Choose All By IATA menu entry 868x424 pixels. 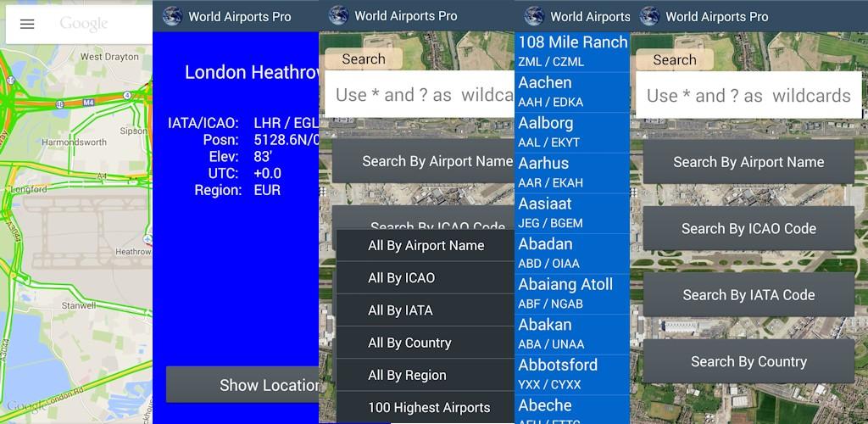426,310
